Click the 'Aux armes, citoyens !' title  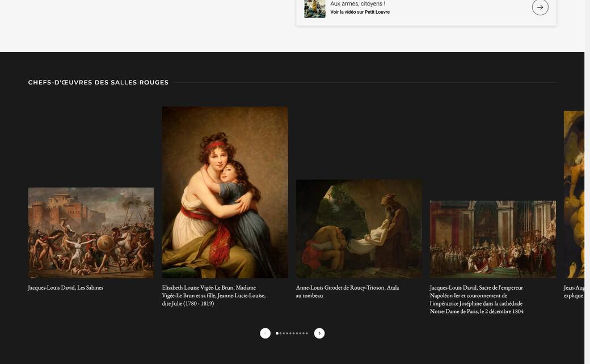click(x=357, y=3)
